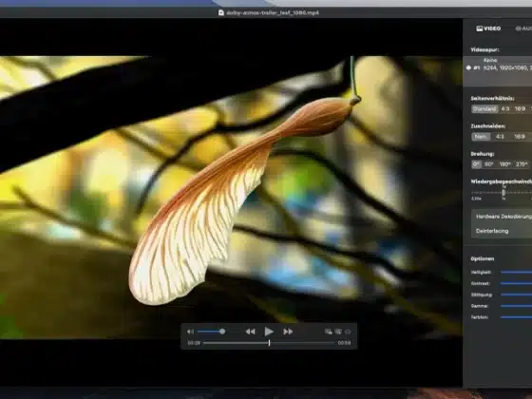The image size is (532, 399).
Task: Fast-forward the video with the double-arrow button
Action: coord(288,332)
